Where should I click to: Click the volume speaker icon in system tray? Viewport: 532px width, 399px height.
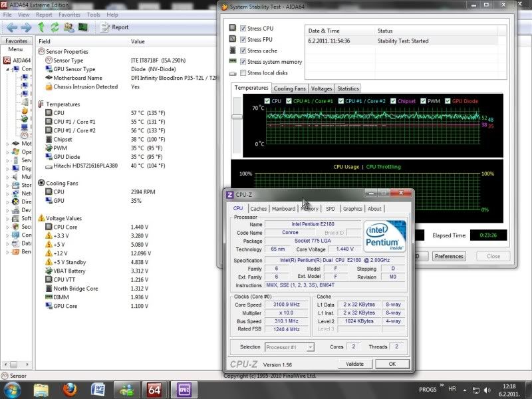tap(487, 390)
